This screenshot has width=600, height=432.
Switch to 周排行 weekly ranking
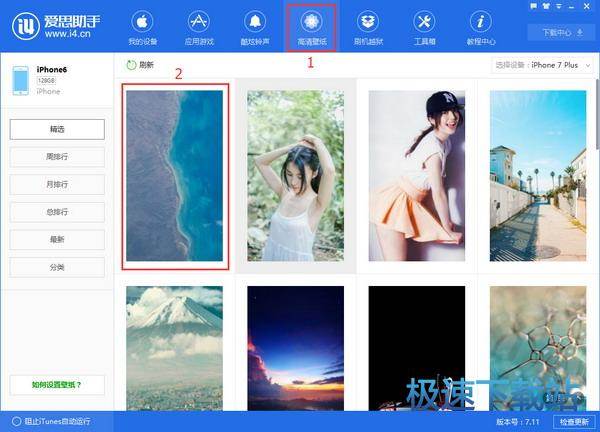57,157
